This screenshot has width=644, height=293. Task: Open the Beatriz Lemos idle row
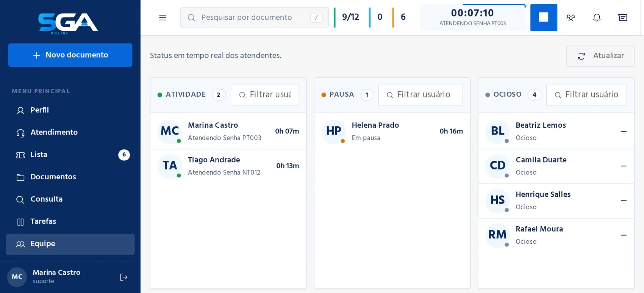(556, 131)
